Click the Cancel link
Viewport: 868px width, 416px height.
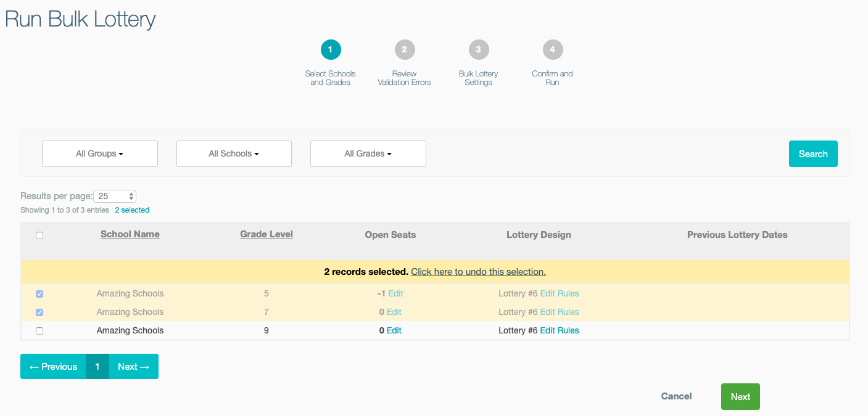point(676,396)
